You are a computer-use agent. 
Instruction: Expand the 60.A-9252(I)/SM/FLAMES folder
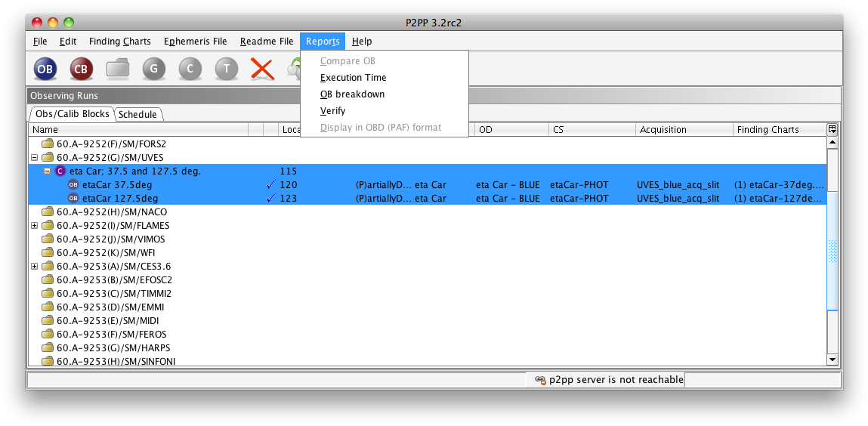coord(35,226)
